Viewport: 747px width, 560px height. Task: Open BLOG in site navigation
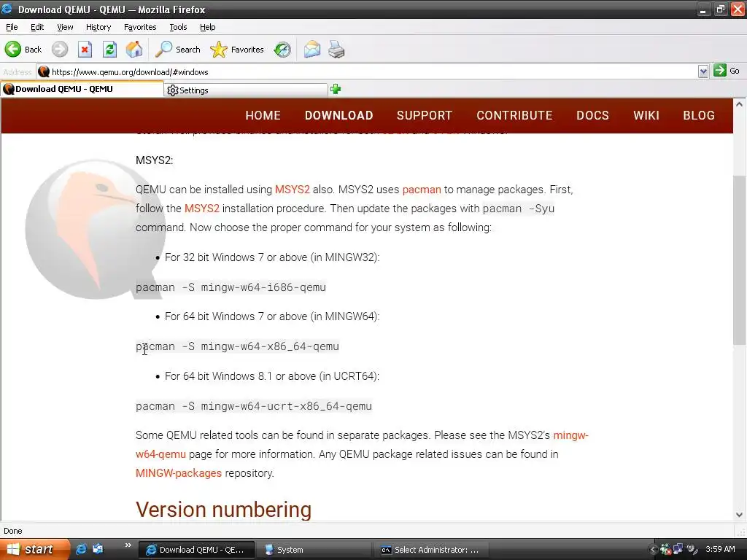point(699,115)
